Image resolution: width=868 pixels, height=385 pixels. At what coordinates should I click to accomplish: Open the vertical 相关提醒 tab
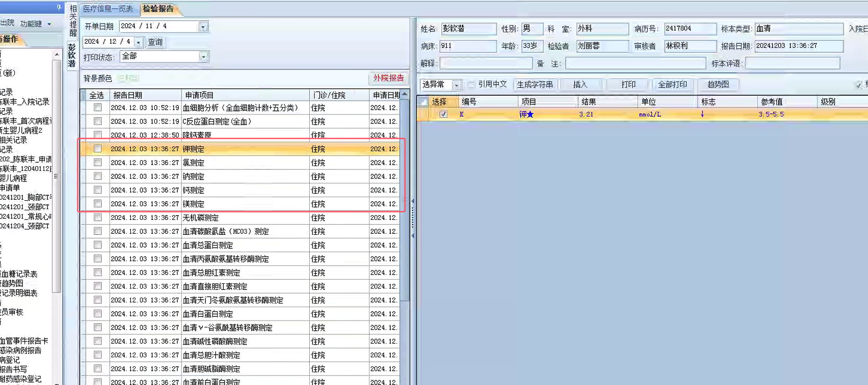pyautogui.click(x=73, y=20)
